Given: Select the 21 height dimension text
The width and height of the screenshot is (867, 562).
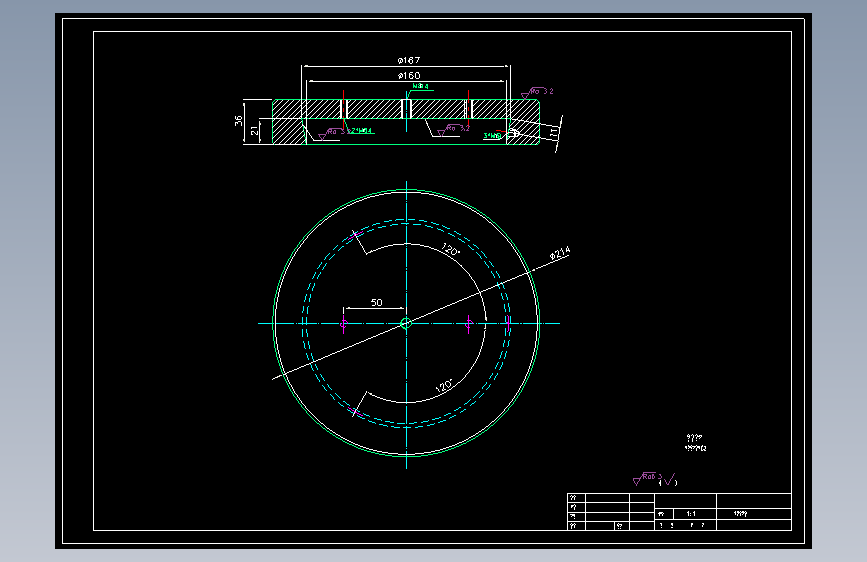Looking at the screenshot, I should [254, 131].
